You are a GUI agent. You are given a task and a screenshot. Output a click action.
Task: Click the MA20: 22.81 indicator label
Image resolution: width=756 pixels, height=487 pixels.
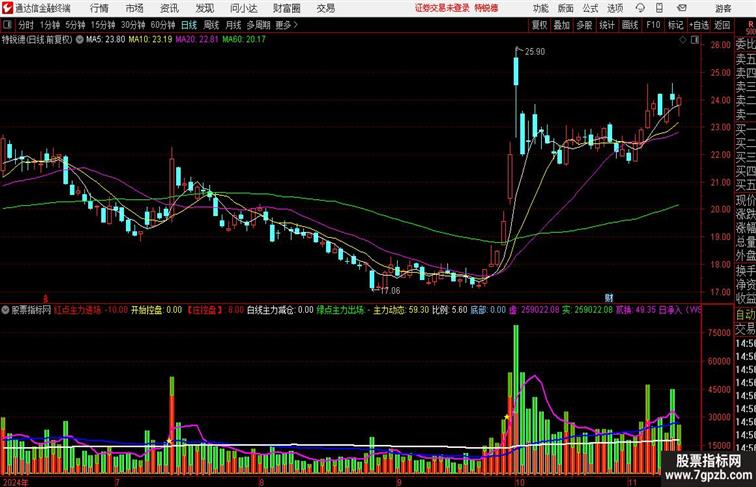(x=197, y=40)
